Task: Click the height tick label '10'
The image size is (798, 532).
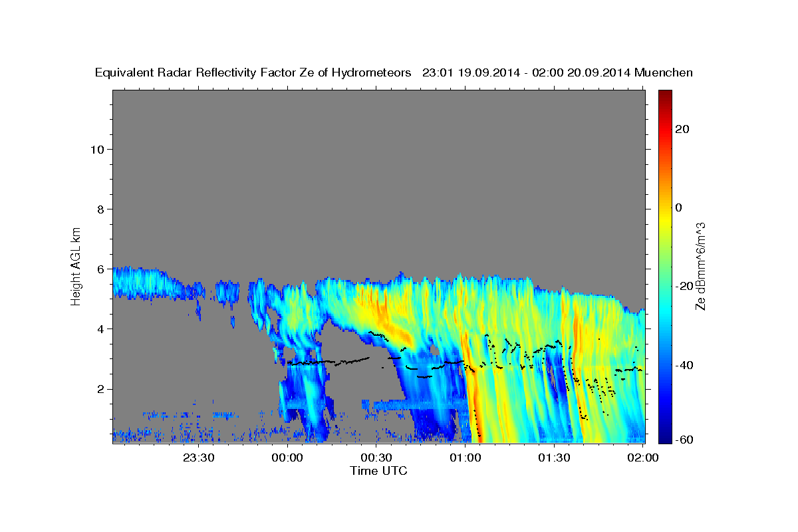Action: [x=96, y=149]
